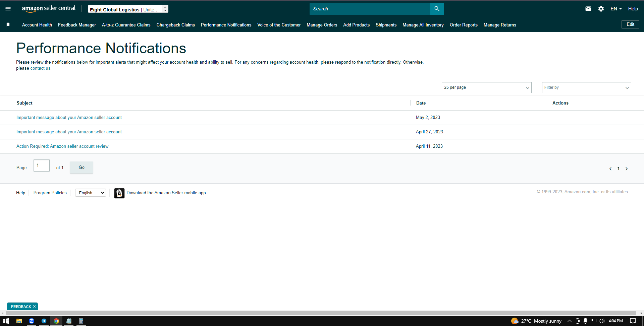Viewport: 644px width, 326px height.
Task: Go to previous page arrow
Action: 610,169
